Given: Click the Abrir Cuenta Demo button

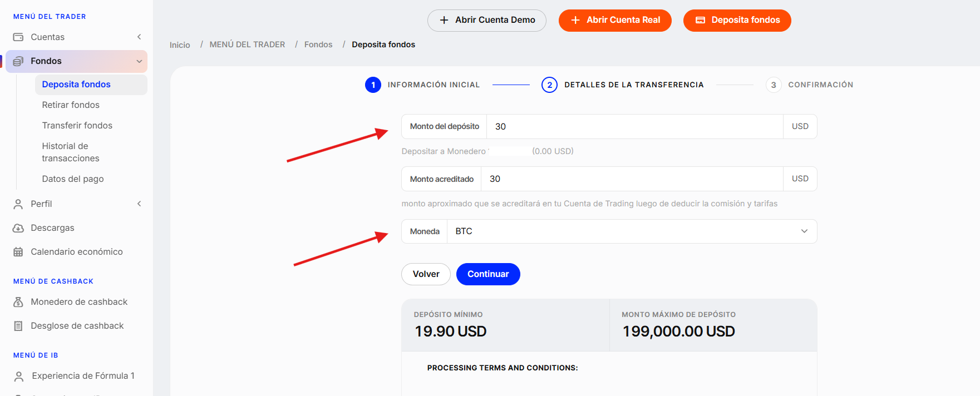Looking at the screenshot, I should pos(487,21).
